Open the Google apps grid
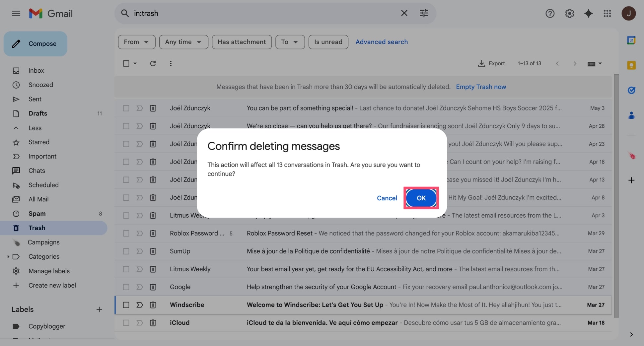The width and height of the screenshot is (644, 346). [607, 13]
